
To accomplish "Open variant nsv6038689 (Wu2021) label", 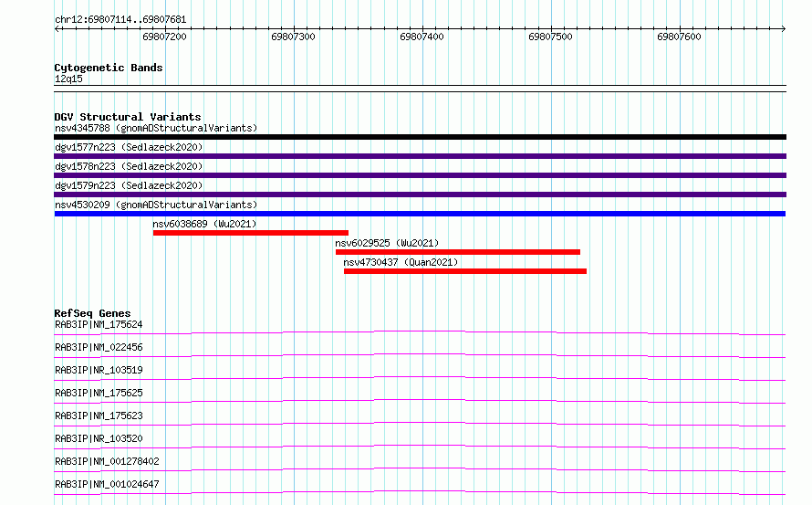I will click(x=204, y=224).
